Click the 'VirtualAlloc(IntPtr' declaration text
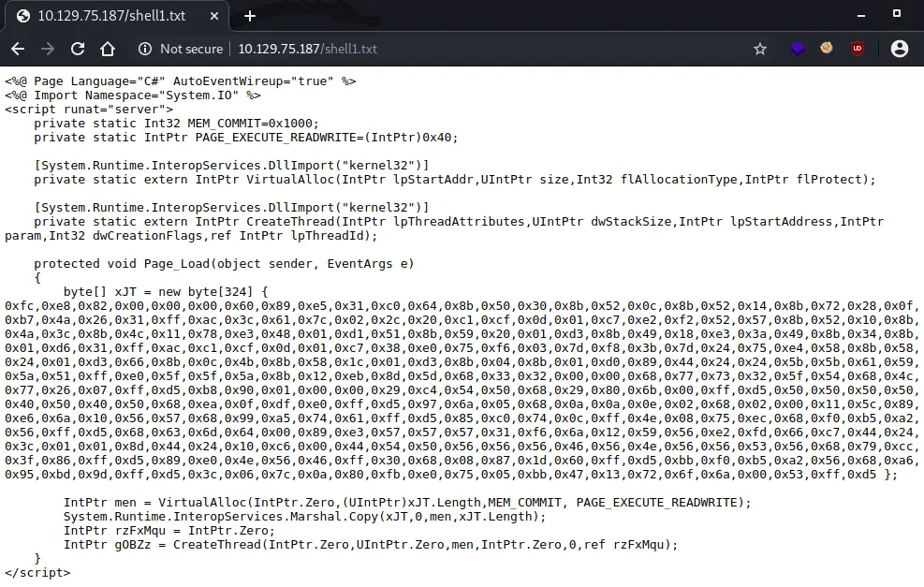924x587 pixels. click(x=315, y=180)
